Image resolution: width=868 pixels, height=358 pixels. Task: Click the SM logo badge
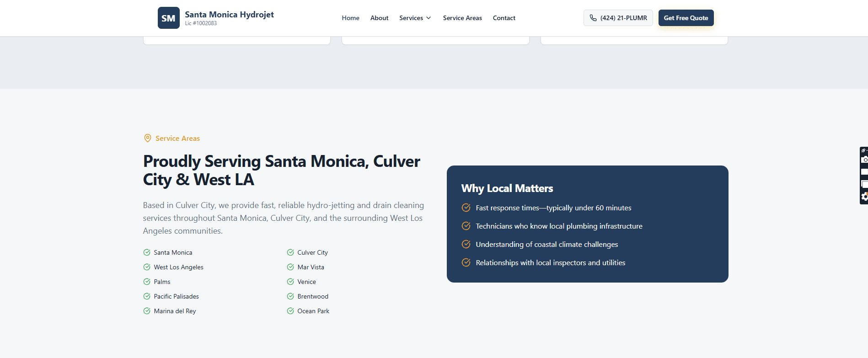168,18
